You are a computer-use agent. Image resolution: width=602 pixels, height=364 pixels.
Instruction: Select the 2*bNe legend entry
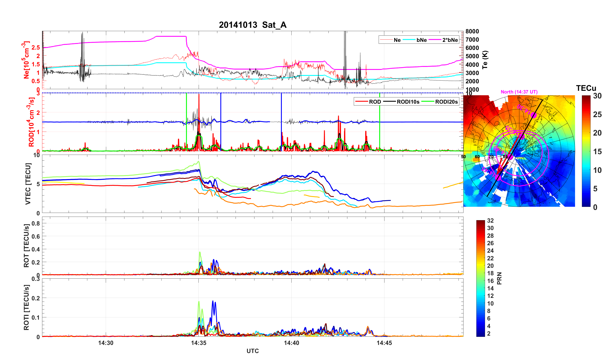450,40
